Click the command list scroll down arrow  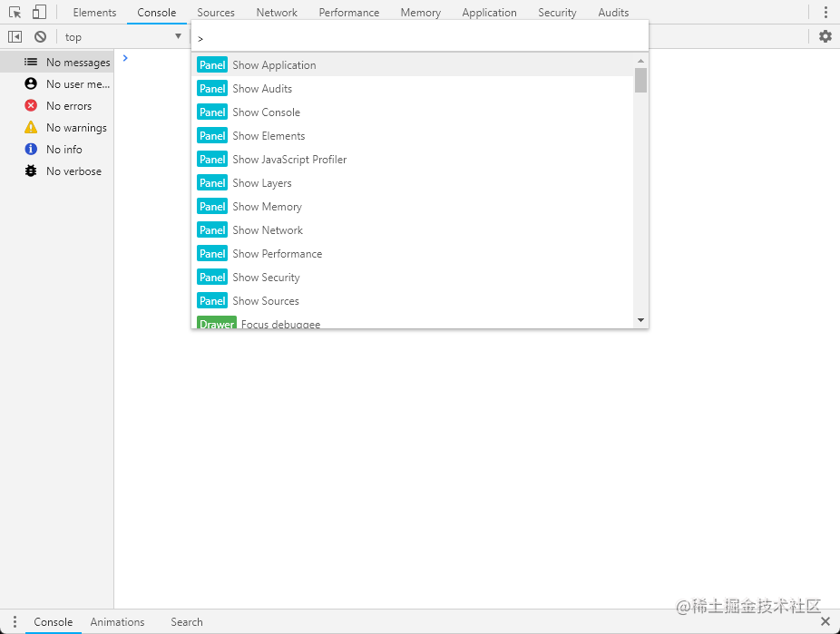[640, 320]
